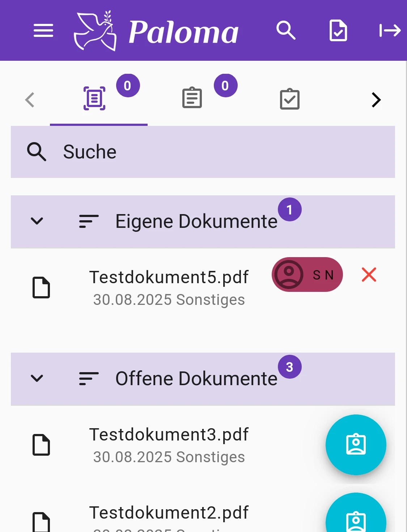Switch to the clipboard checkmark tab

tap(290, 99)
